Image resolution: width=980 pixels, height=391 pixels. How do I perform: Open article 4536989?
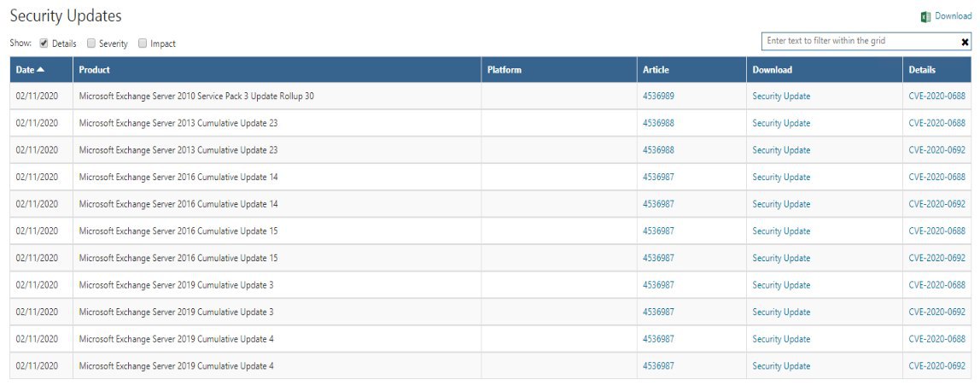pos(659,96)
